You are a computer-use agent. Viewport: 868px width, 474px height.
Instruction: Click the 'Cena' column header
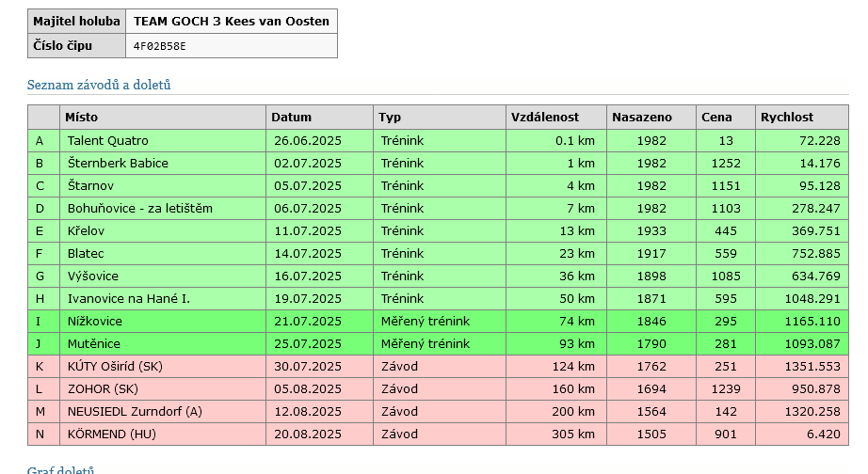[x=715, y=118]
